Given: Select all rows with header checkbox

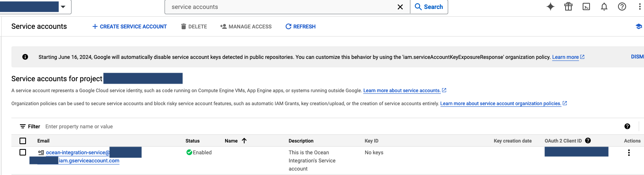Looking at the screenshot, I should click(x=23, y=141).
